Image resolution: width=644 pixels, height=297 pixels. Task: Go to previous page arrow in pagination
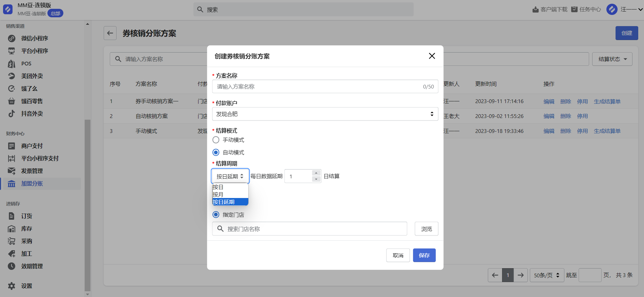pyautogui.click(x=495, y=275)
